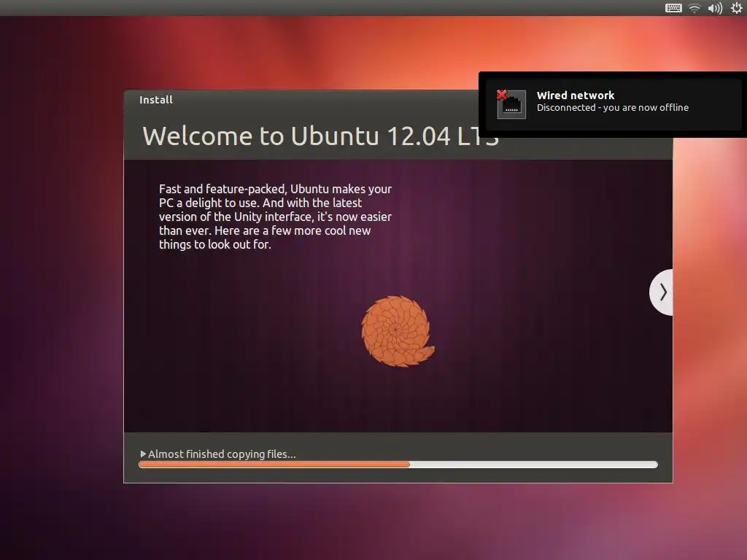
Task: Click the Install window title
Action: coord(156,100)
